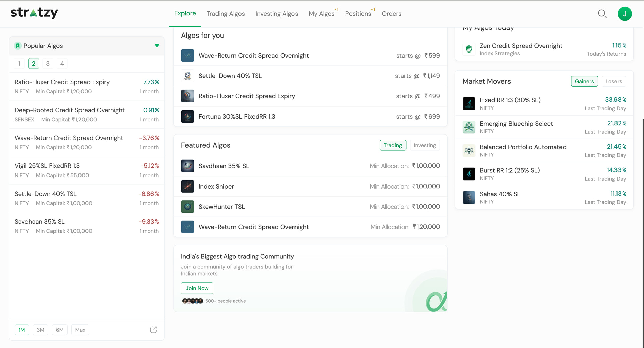Open Ratio-Fluxer Credit Spread Expiry in Popular Algos

tap(87, 86)
